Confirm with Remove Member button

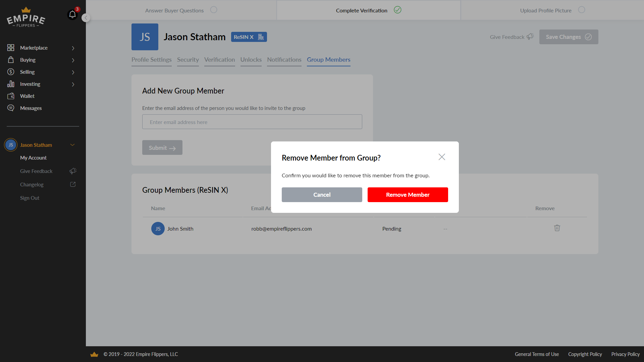408,195
